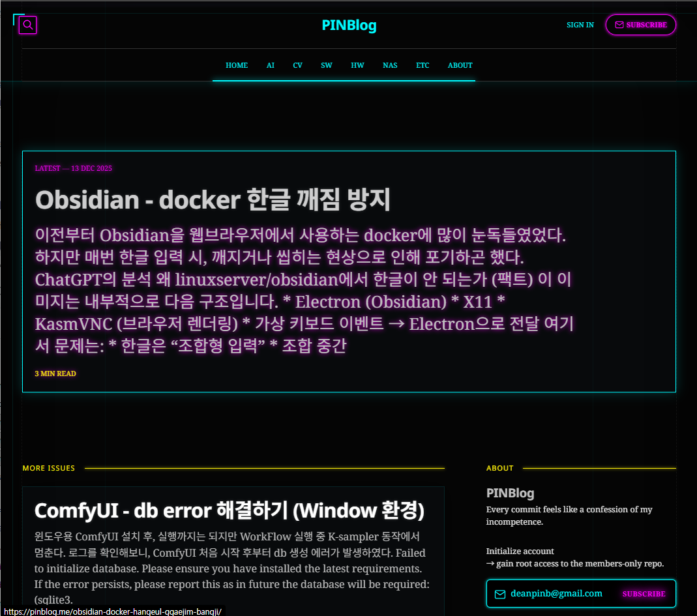Select the ETC navigation item

[x=423, y=65]
